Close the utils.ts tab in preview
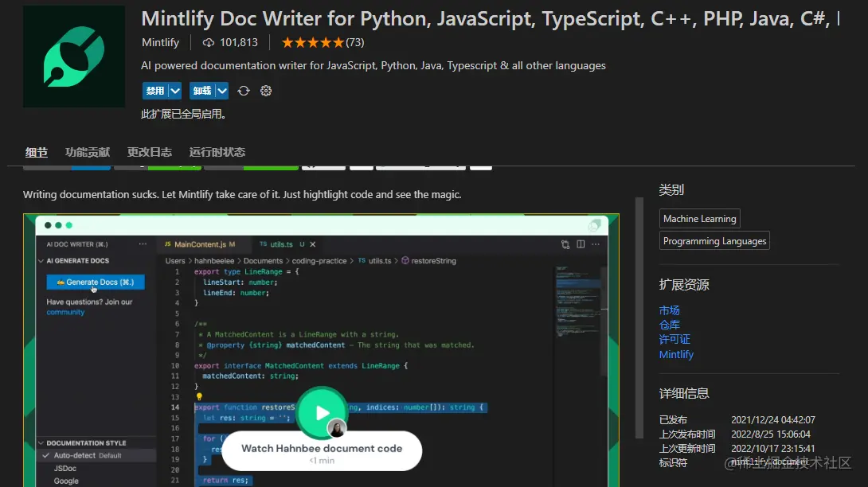This screenshot has height=487, width=868. click(x=313, y=244)
